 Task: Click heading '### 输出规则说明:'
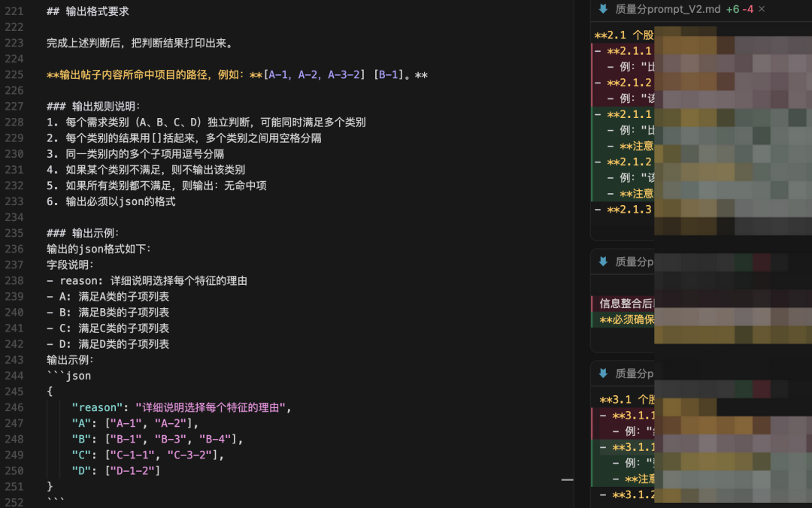click(x=94, y=107)
